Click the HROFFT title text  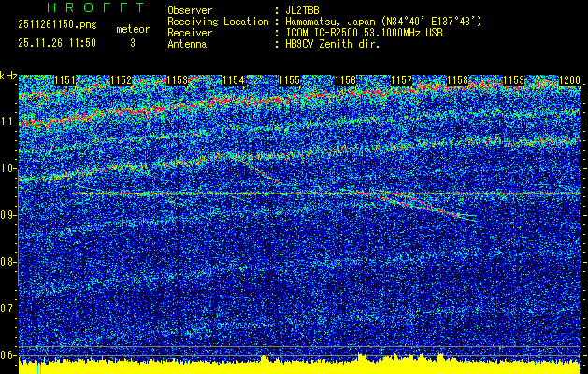coord(95,8)
